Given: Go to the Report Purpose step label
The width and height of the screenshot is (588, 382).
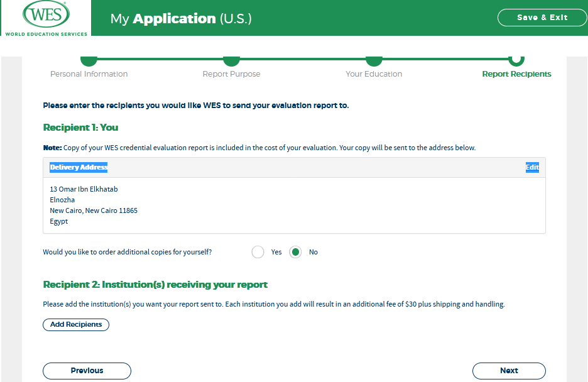Looking at the screenshot, I should 231,74.
